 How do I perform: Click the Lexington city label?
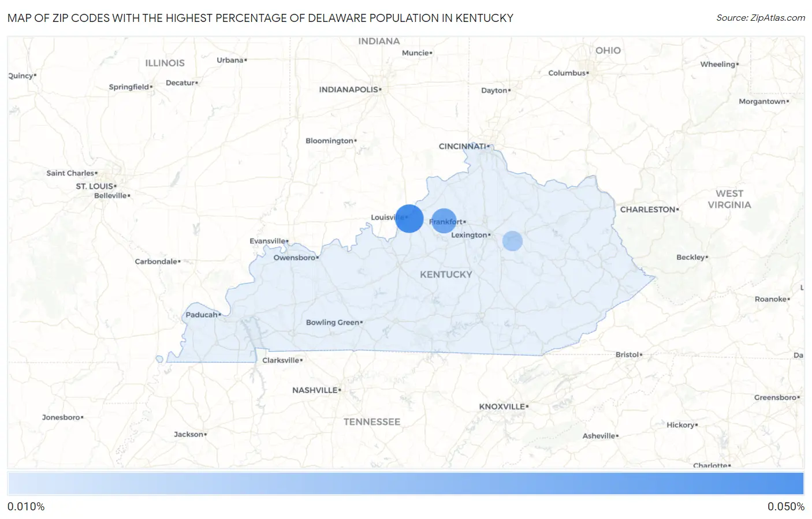pos(469,235)
